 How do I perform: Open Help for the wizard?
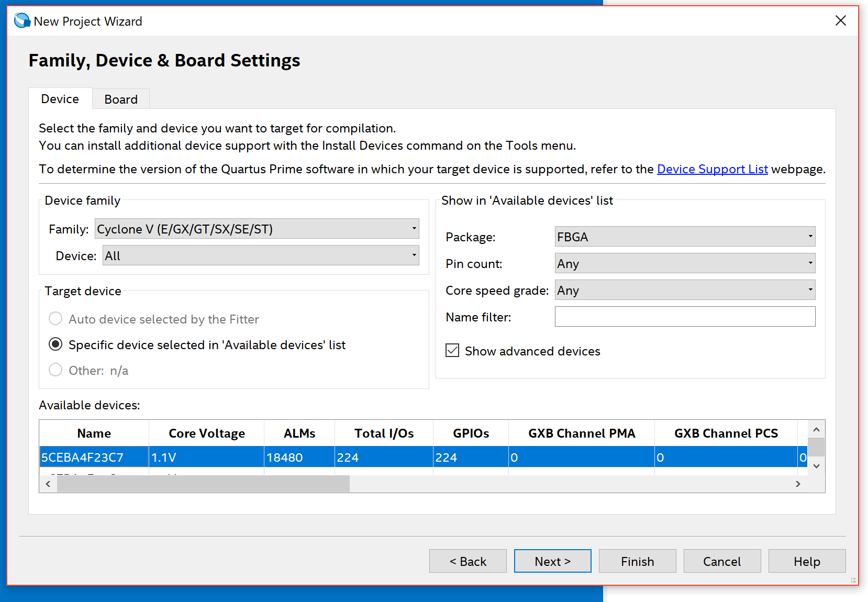(807, 561)
